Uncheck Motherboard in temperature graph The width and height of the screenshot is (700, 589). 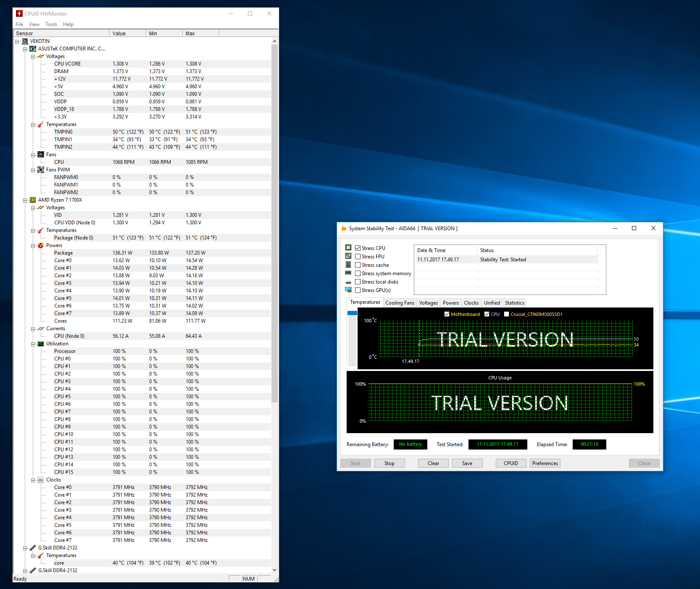point(447,314)
